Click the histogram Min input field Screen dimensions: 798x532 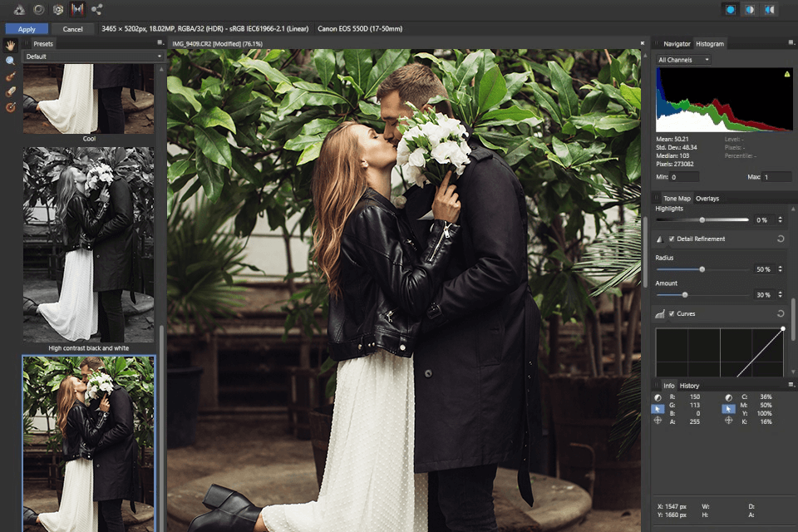(x=684, y=177)
